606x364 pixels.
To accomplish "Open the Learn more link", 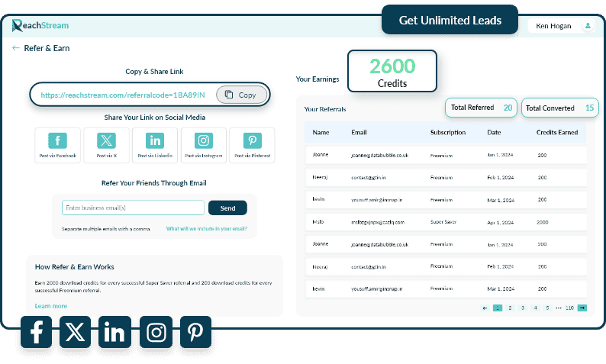I will click(51, 306).
